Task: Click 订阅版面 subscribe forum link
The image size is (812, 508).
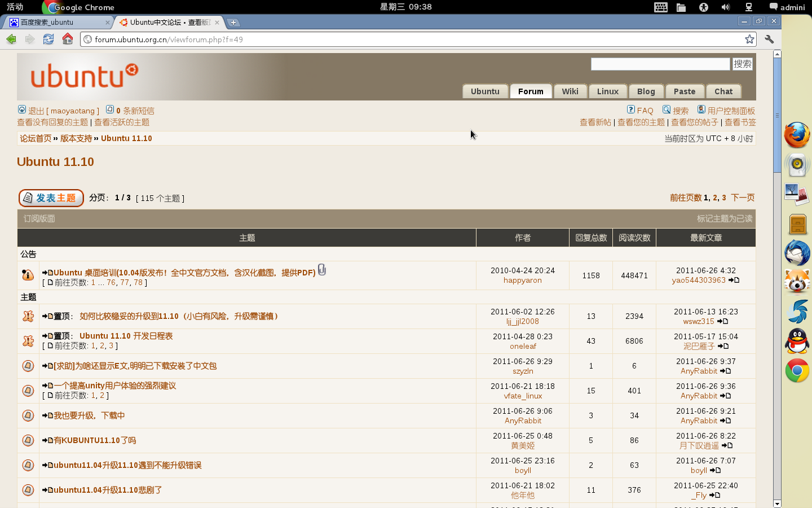Action: point(39,218)
